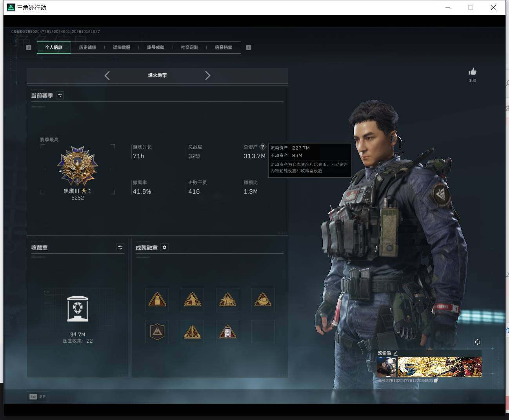Select the bowl-shaped achievement badge
The image size is (509, 420).
(x=263, y=300)
